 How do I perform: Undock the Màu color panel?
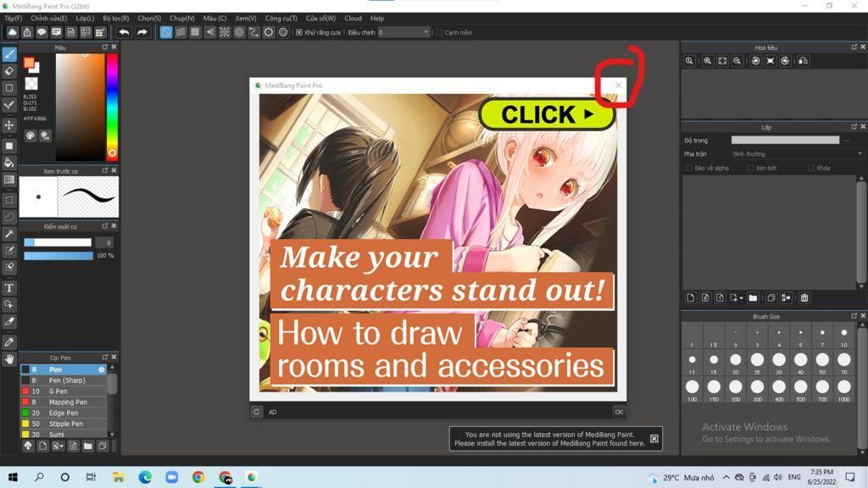104,47
